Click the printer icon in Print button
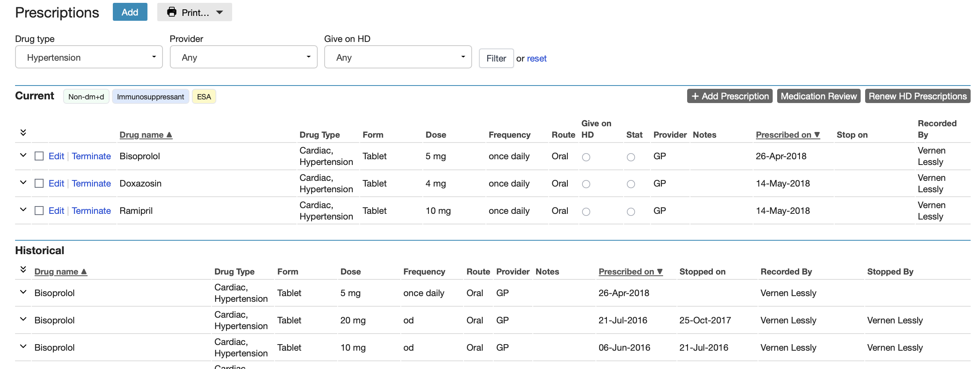This screenshot has height=369, width=980. pos(172,12)
